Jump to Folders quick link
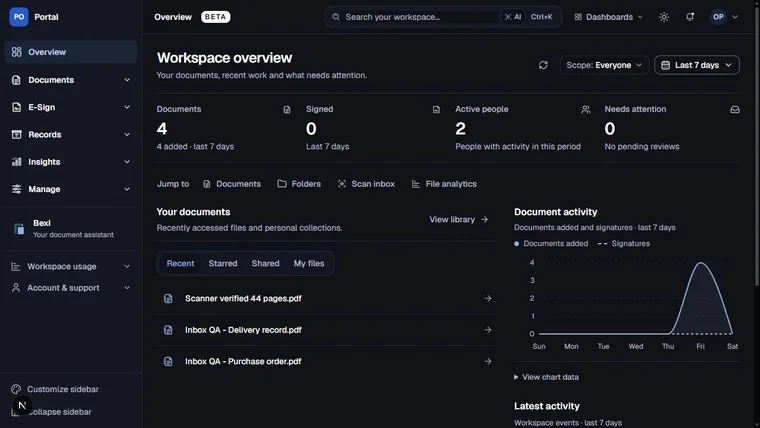This screenshot has height=428, width=760. point(299,184)
